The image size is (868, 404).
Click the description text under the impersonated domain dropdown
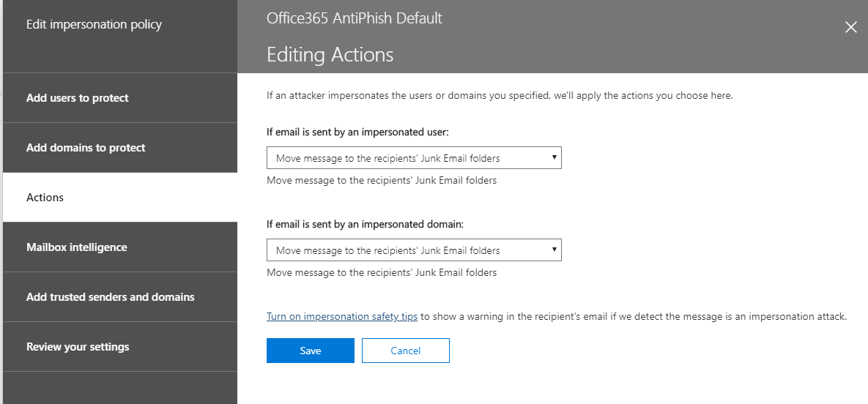(x=382, y=272)
